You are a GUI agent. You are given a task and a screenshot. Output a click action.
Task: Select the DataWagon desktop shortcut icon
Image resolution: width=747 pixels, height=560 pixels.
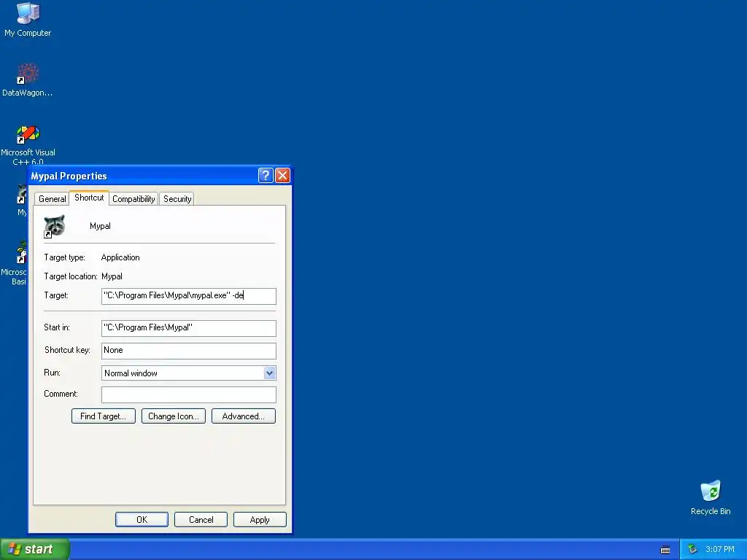tap(28, 79)
